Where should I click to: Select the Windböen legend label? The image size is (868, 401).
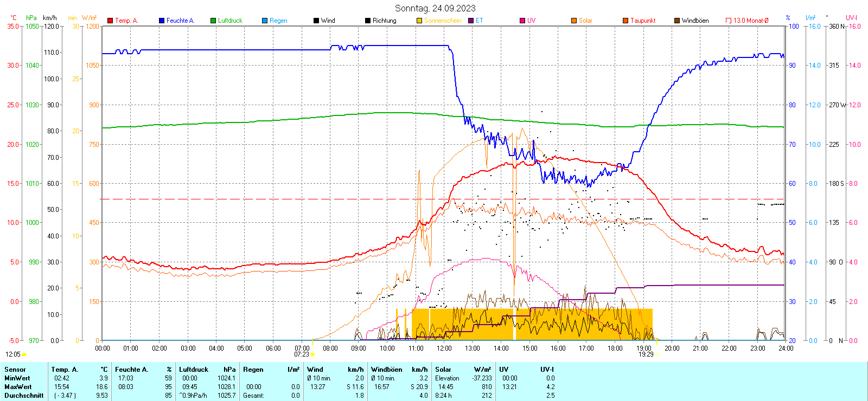pos(695,21)
